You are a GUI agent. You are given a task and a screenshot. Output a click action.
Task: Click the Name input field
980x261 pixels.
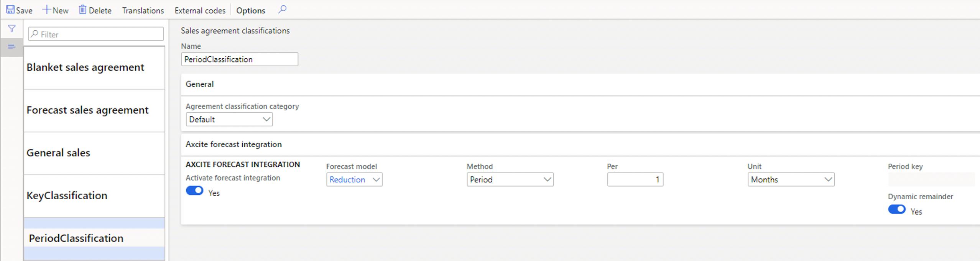[x=239, y=59]
